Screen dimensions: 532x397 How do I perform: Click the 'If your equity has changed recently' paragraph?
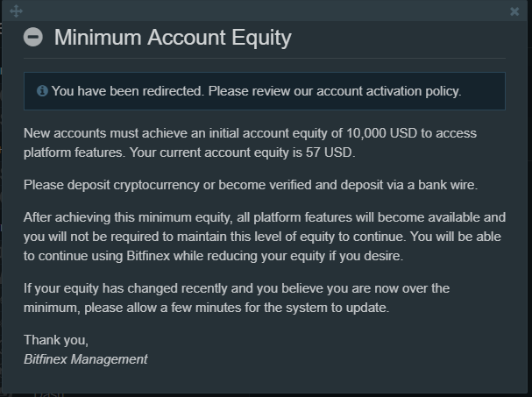pyautogui.click(x=237, y=298)
